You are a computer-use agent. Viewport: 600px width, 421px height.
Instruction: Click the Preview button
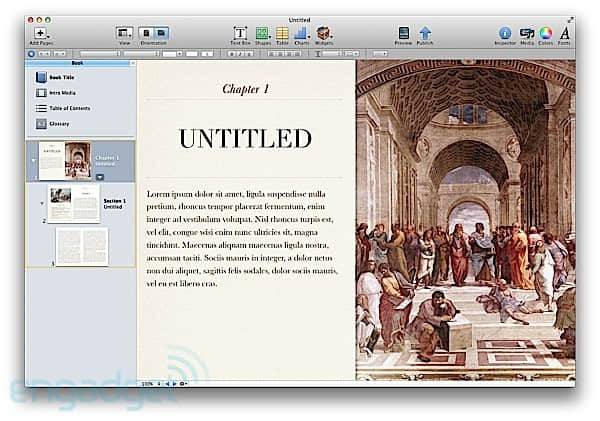coord(403,34)
